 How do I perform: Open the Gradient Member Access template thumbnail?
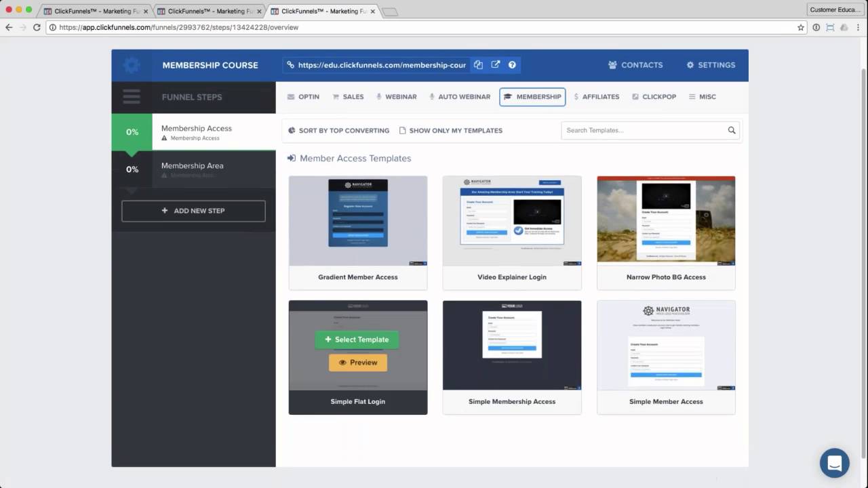tap(358, 221)
